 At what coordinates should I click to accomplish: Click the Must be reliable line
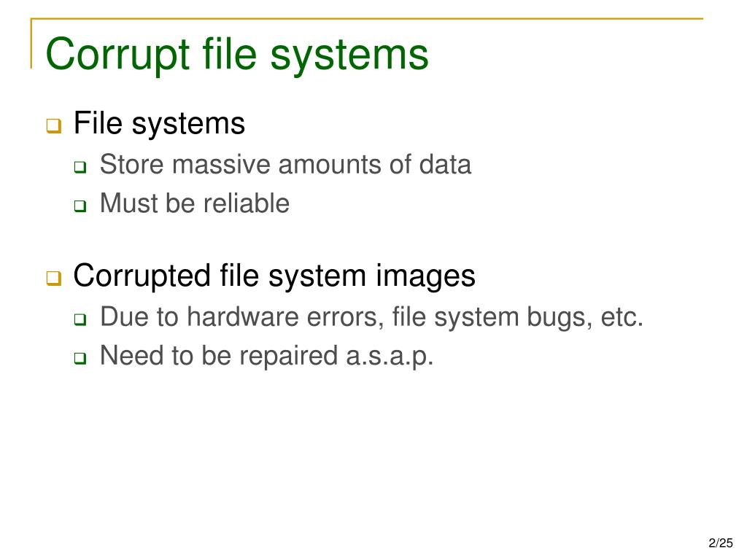pyautogui.click(x=194, y=203)
